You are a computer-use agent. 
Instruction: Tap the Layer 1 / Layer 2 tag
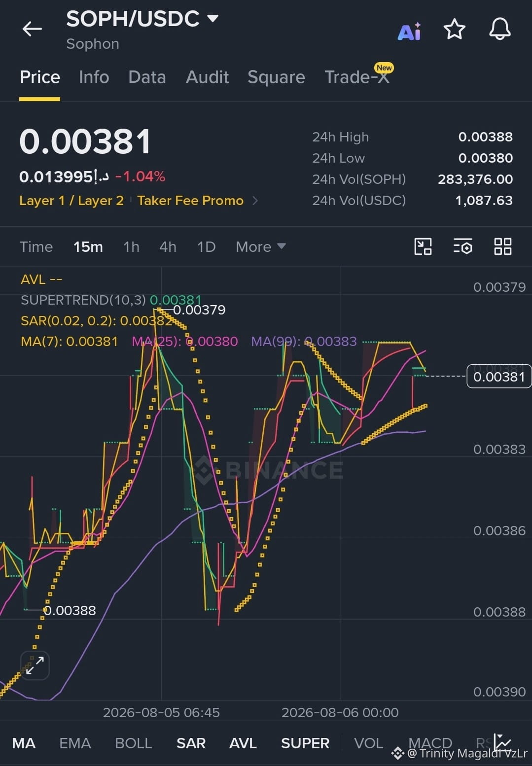tap(71, 201)
